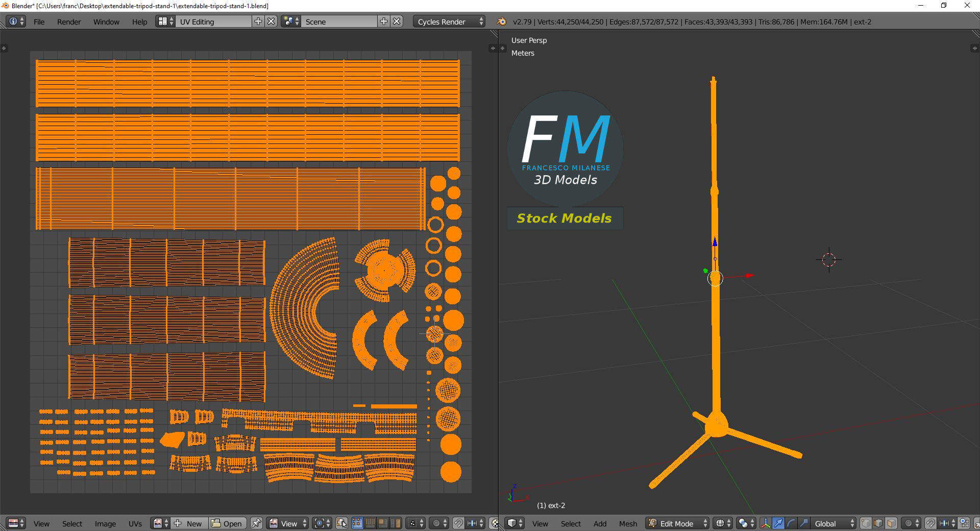This screenshot has height=531, width=980.
Task: Delete the UV Editing screen layout
Action: tap(272, 21)
